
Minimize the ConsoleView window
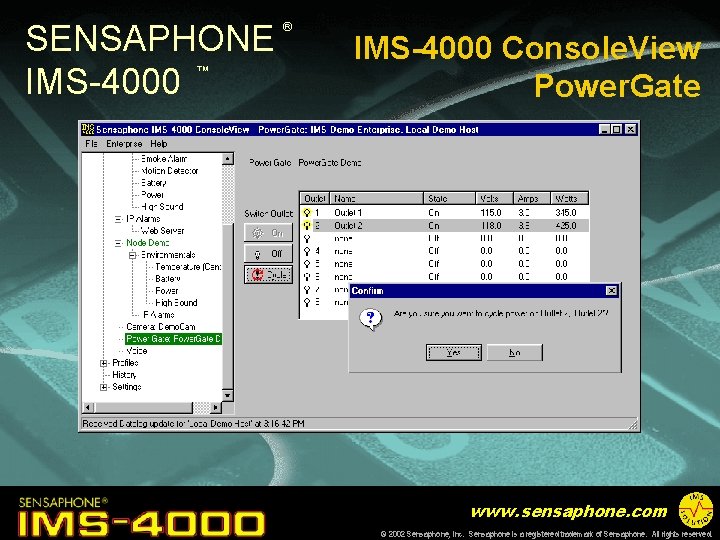coord(605,129)
